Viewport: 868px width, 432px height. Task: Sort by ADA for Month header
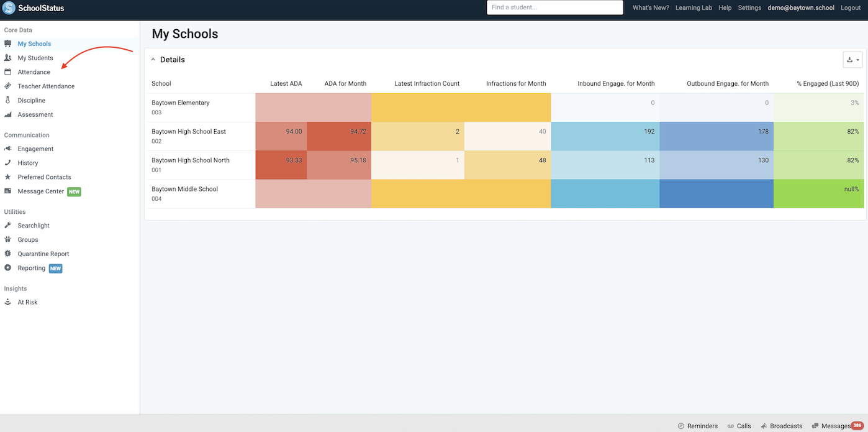[345, 83]
